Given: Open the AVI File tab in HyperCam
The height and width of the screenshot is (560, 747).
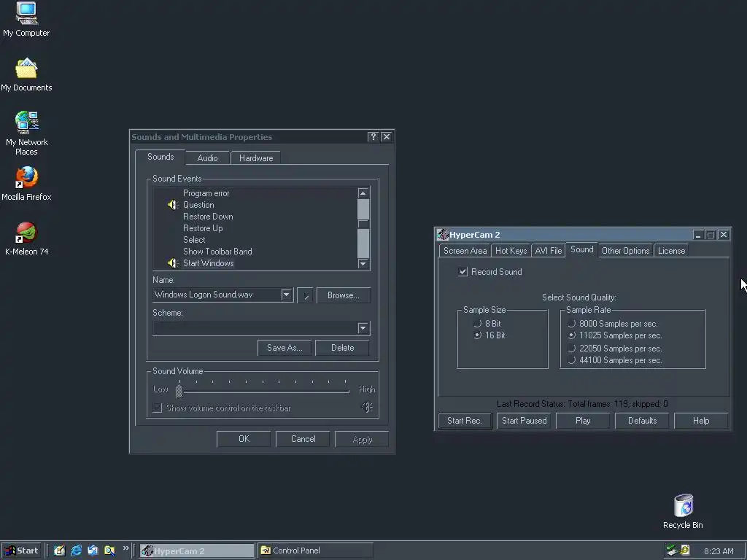Looking at the screenshot, I should (549, 251).
